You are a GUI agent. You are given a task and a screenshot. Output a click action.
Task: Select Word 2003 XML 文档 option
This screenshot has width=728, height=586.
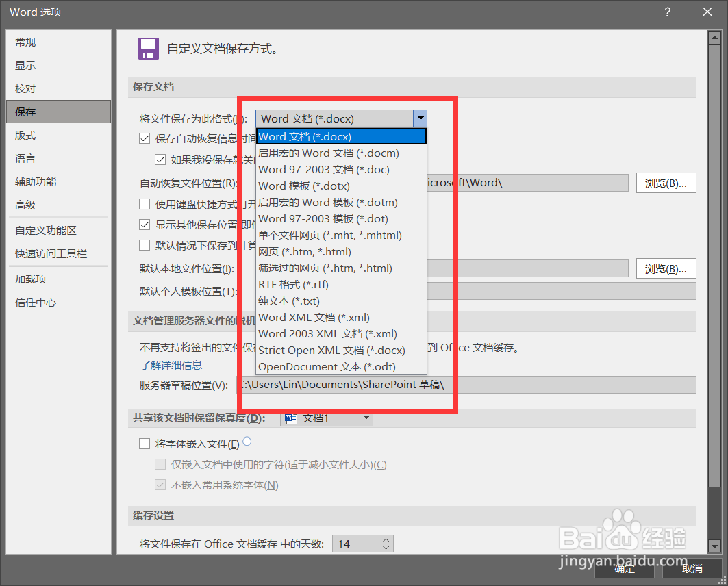341,334
